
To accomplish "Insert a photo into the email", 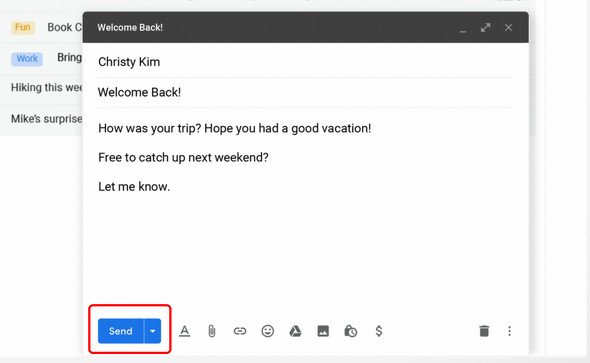I will [x=323, y=331].
